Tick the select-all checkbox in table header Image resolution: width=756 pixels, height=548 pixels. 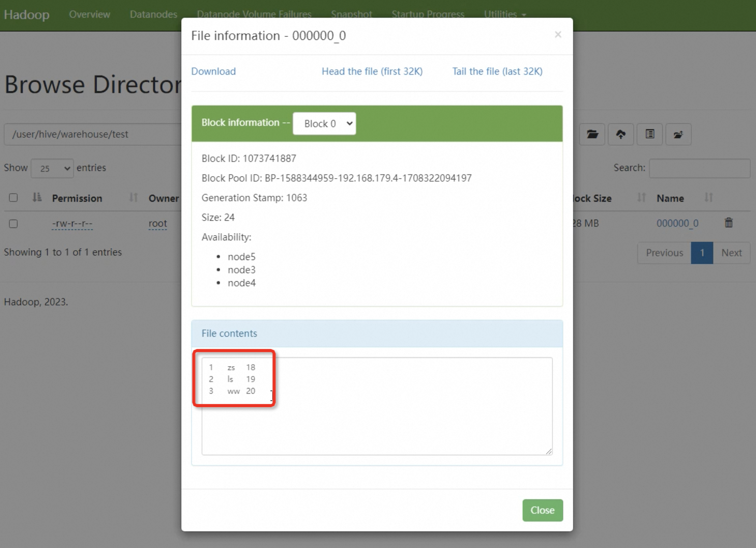pyautogui.click(x=13, y=197)
